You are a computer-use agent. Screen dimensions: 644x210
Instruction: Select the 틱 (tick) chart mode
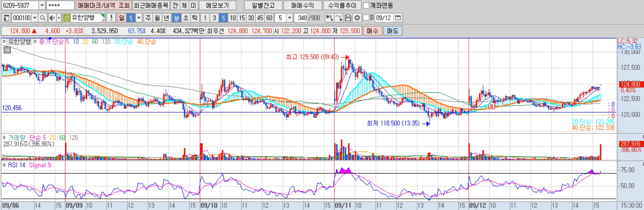[x=195, y=18]
